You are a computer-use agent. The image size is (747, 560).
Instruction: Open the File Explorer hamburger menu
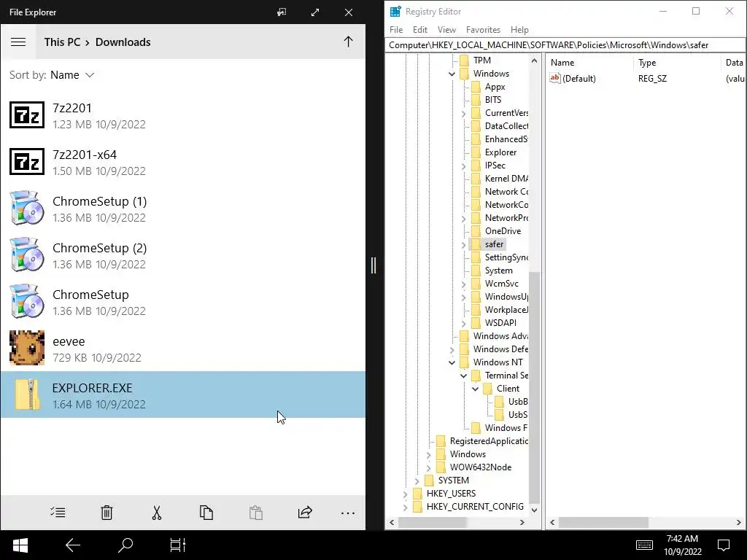18,42
